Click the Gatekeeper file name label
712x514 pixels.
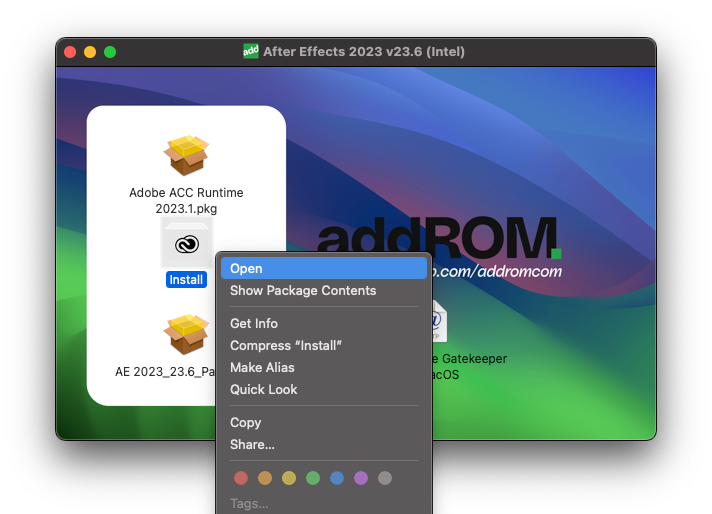(x=469, y=366)
